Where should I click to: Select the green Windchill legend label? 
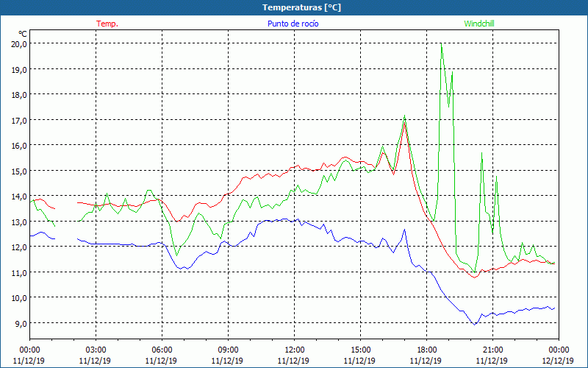479,24
